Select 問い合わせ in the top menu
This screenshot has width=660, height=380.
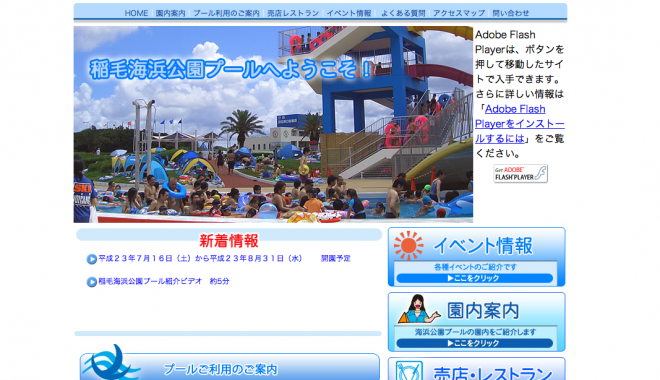coord(511,13)
